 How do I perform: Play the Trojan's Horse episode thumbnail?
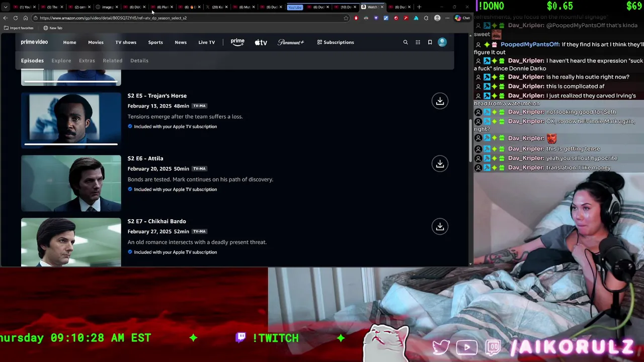tap(71, 120)
